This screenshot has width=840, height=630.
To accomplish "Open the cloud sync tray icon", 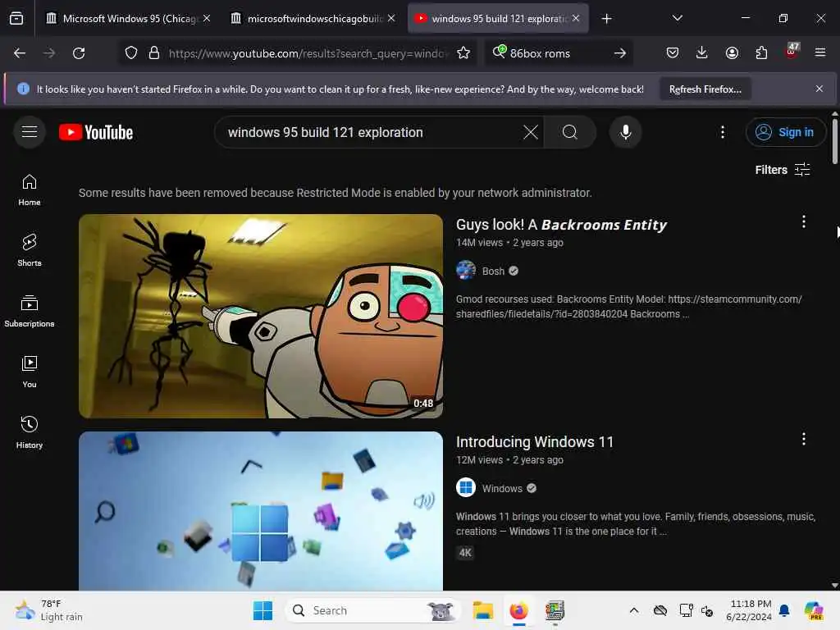I will point(660,610).
